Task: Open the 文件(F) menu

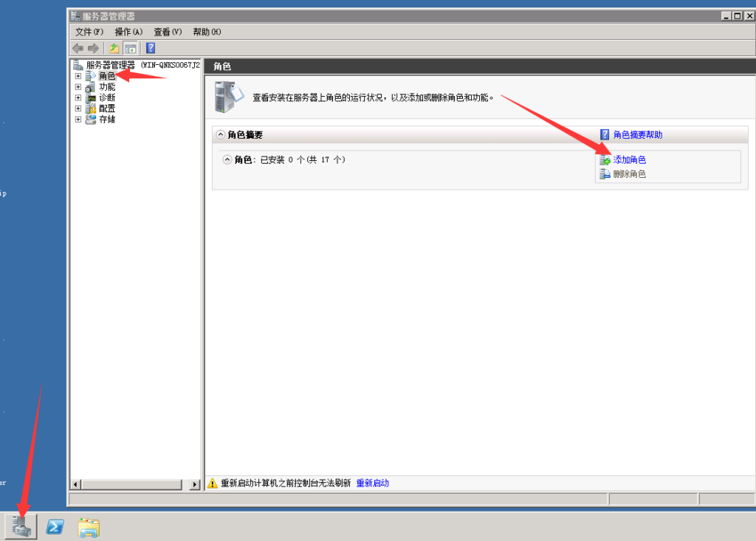Action: pos(89,32)
